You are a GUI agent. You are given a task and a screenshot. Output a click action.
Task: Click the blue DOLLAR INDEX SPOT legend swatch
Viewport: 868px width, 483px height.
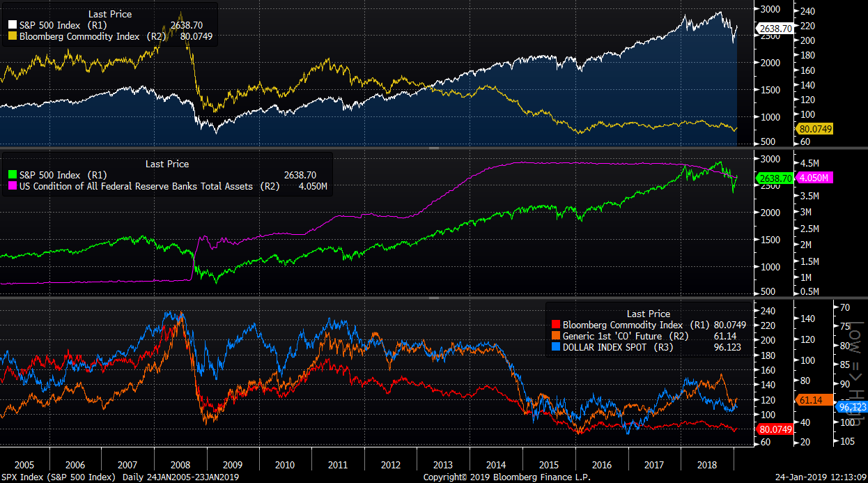(555, 346)
